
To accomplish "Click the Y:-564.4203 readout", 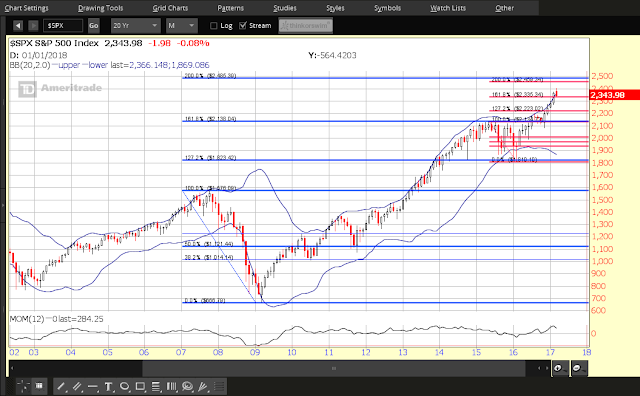I will point(332,56).
